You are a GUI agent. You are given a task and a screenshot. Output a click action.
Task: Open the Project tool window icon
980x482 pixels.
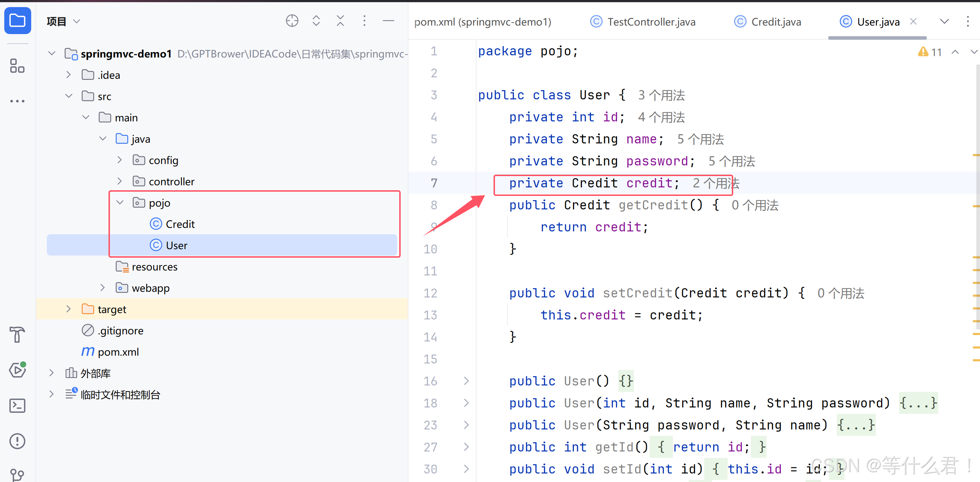[17, 21]
